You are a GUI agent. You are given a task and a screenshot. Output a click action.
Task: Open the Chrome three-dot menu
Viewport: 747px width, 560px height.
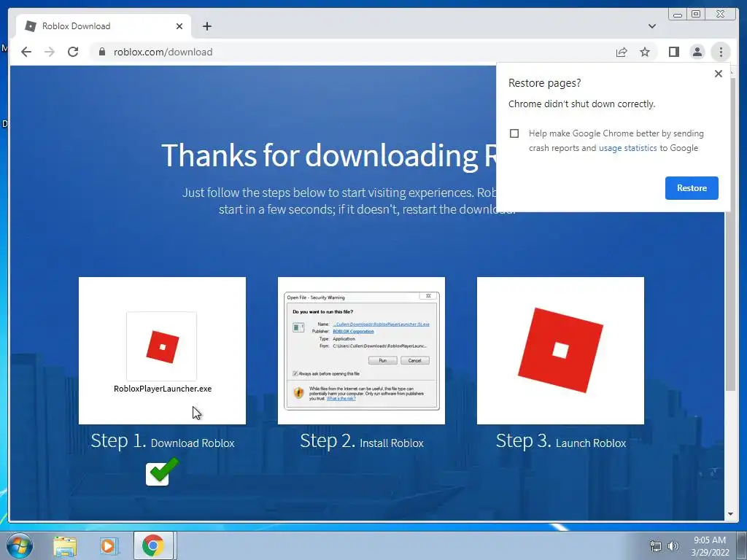coord(721,52)
